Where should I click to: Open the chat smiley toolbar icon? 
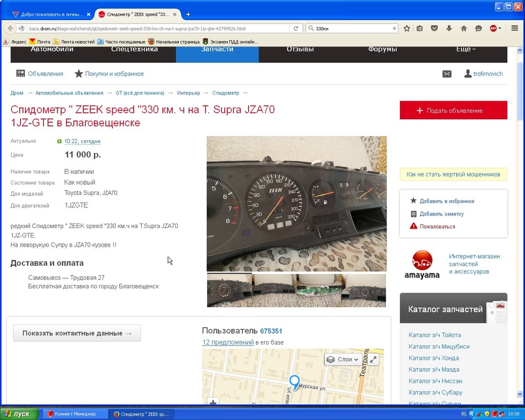479,28
